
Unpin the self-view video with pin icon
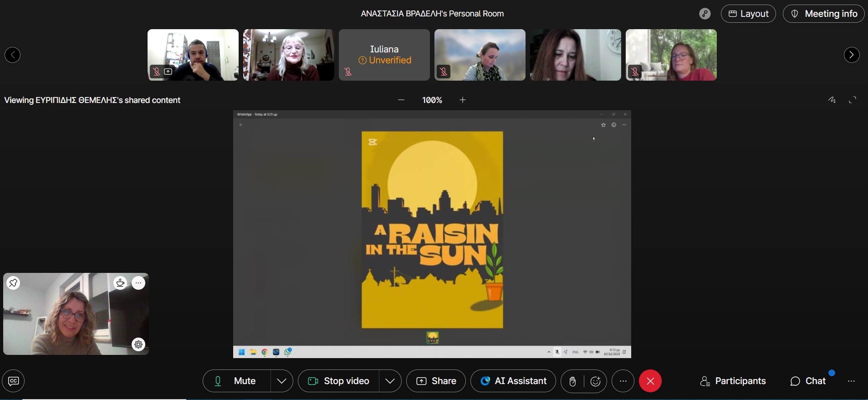click(14, 283)
